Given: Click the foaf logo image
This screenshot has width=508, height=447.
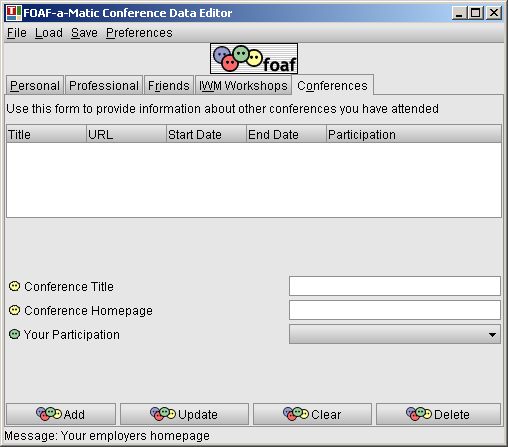Looking at the screenshot, I should (254, 58).
